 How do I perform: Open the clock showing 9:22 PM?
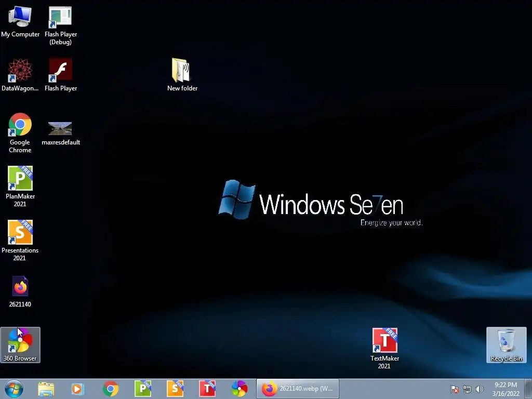click(x=506, y=389)
